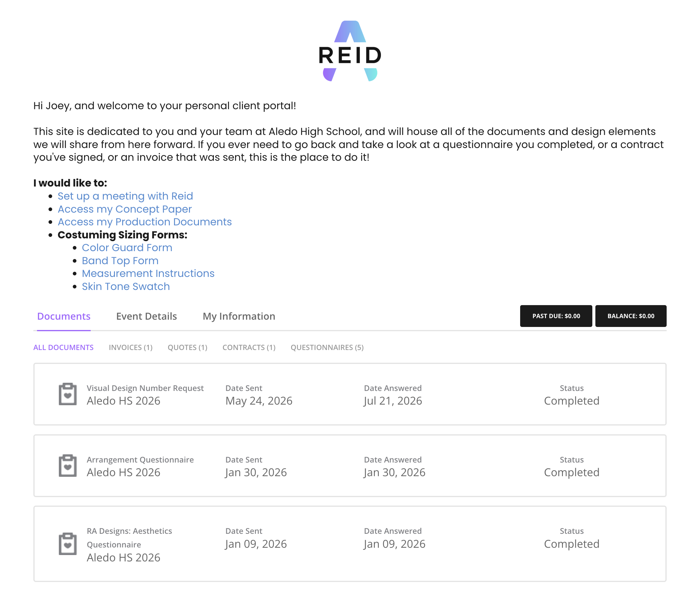Filter by Quotes (1)
The image size is (700, 589).
pyautogui.click(x=188, y=347)
